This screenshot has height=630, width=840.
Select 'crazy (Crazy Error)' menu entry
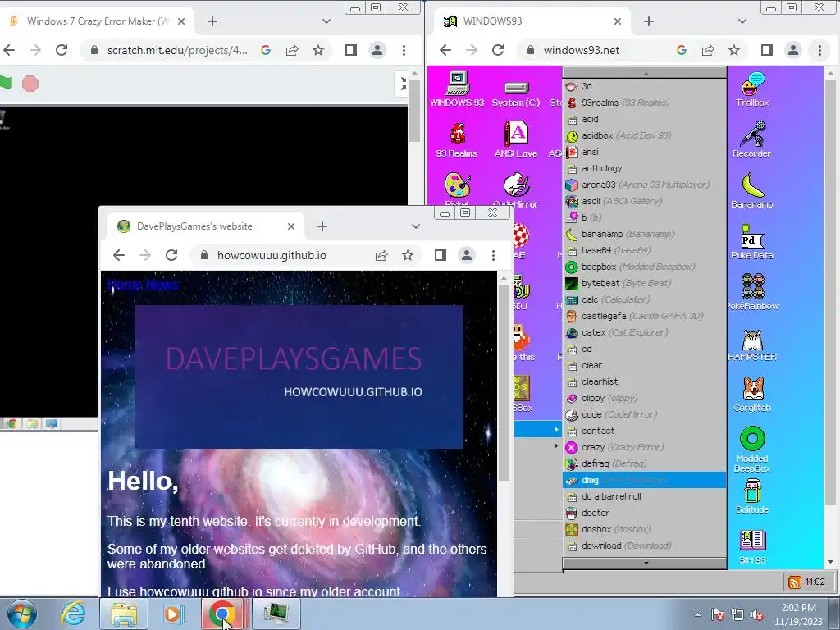click(x=645, y=447)
